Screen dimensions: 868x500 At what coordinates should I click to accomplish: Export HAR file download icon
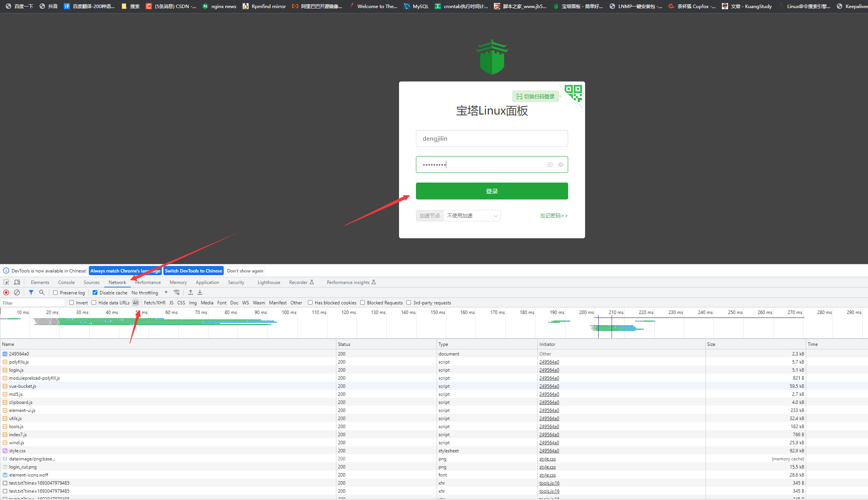click(x=200, y=292)
